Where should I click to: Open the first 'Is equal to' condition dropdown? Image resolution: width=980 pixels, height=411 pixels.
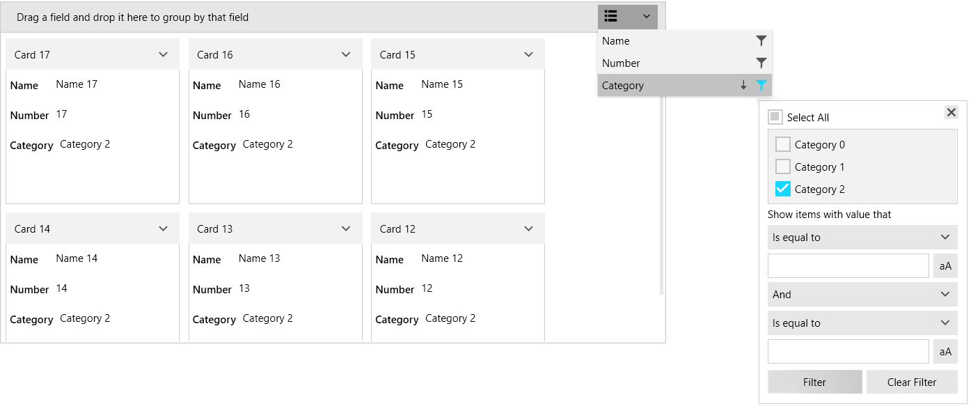862,237
